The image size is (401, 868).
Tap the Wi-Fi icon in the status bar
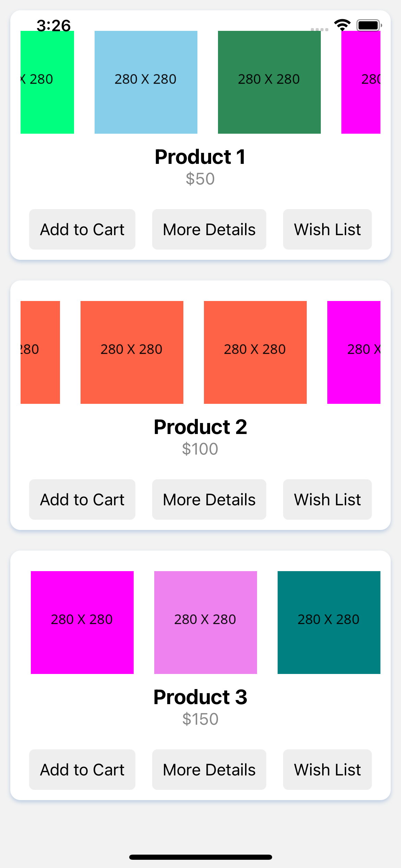pos(342,24)
